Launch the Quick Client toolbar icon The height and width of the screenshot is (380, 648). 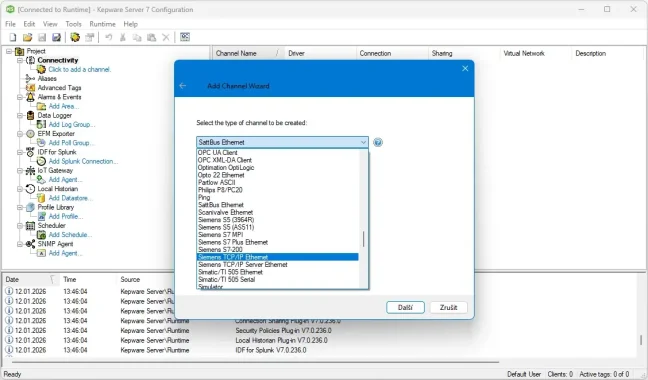(185, 37)
